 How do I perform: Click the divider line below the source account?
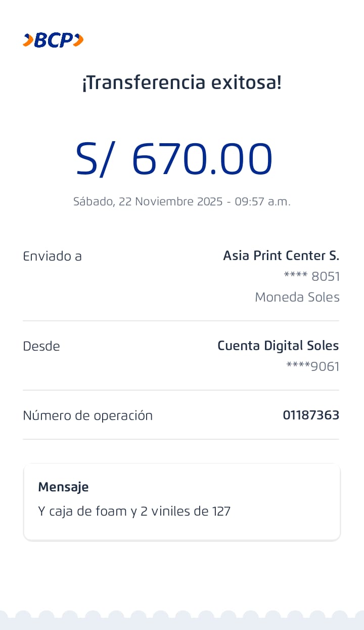[x=181, y=390]
